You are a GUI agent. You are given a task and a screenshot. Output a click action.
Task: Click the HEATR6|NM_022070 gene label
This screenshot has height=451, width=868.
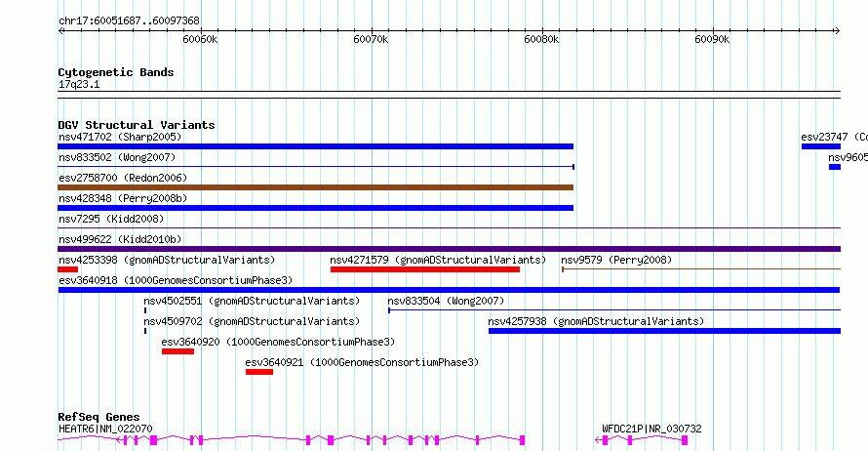(105, 429)
